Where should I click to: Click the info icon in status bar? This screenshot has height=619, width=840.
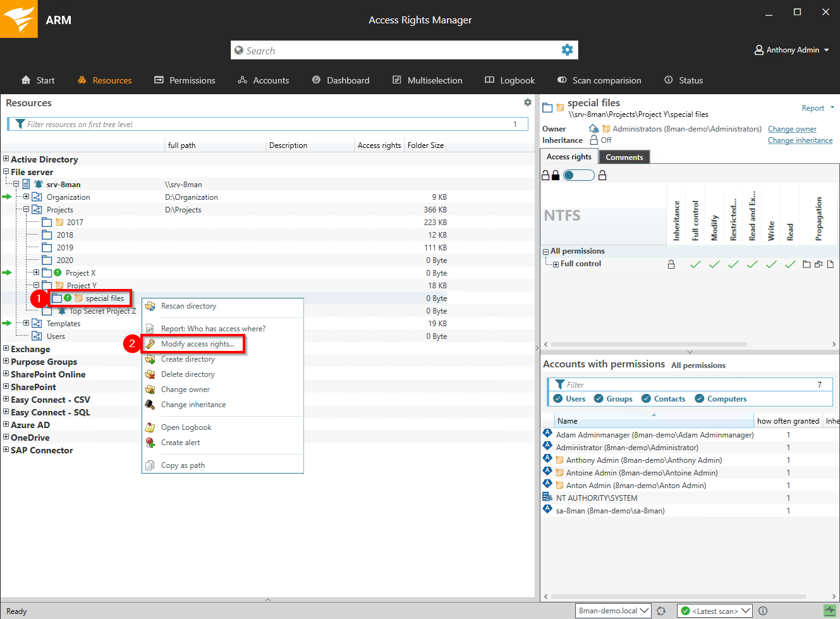763,611
